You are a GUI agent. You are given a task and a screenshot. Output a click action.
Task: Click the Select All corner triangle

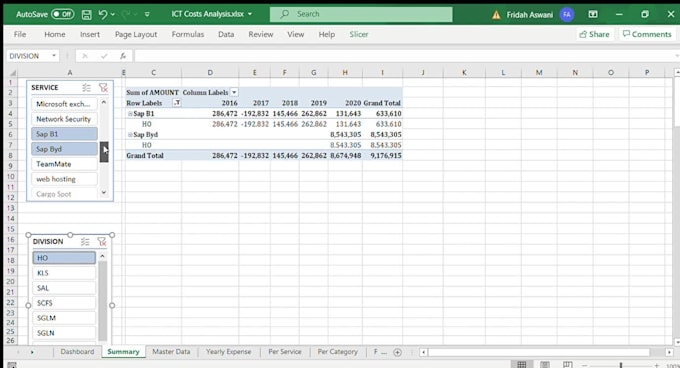point(12,73)
